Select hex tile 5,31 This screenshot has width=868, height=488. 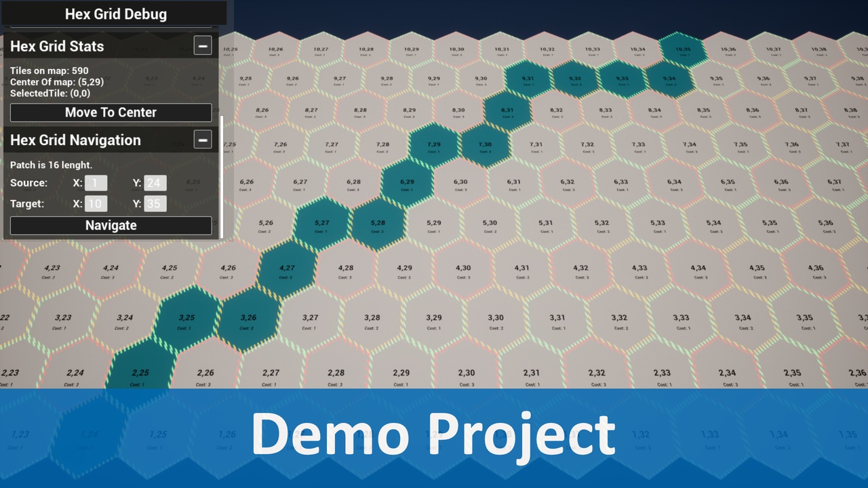(546, 225)
